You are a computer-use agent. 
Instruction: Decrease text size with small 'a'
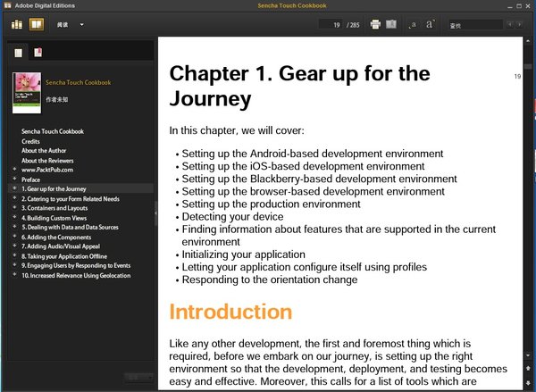pos(412,24)
